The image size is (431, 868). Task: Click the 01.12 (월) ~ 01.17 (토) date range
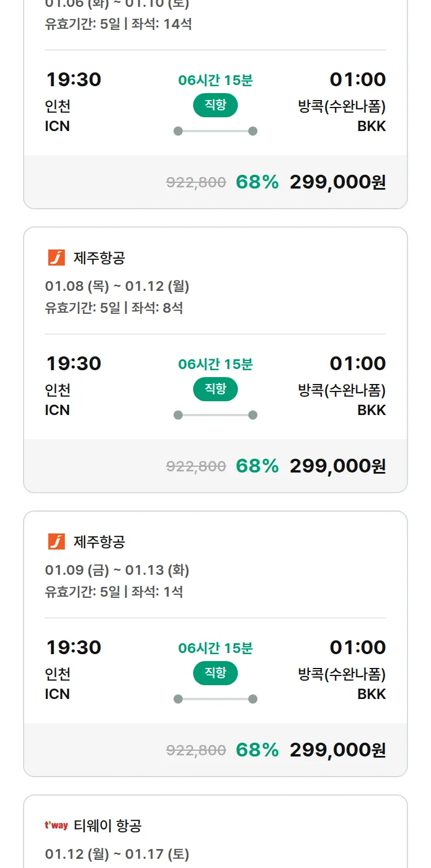point(117,854)
